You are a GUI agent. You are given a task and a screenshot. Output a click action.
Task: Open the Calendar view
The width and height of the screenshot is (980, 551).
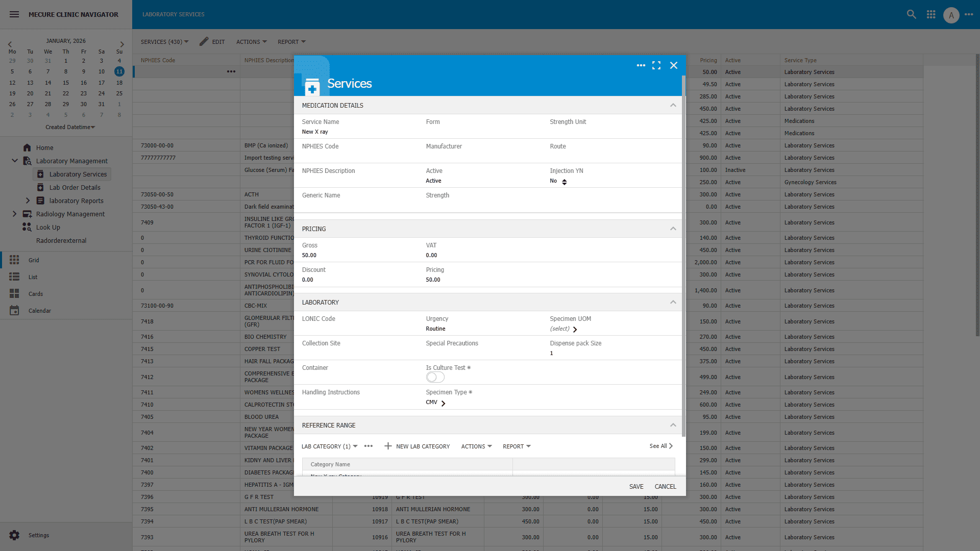point(40,310)
